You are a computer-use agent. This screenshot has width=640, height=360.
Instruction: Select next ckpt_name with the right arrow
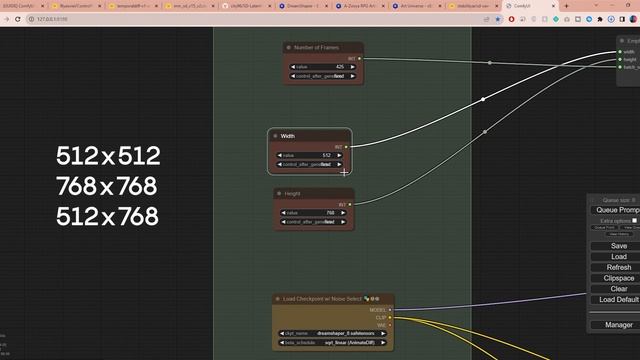click(383, 333)
